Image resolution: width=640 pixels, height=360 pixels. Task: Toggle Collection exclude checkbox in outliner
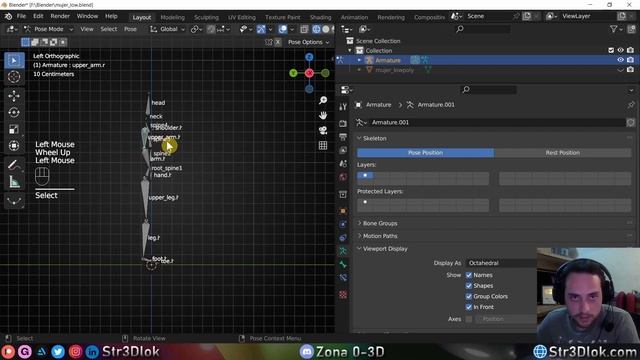click(611, 50)
